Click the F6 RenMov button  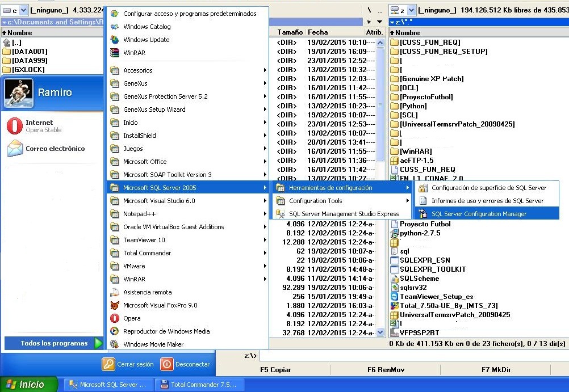386,370
